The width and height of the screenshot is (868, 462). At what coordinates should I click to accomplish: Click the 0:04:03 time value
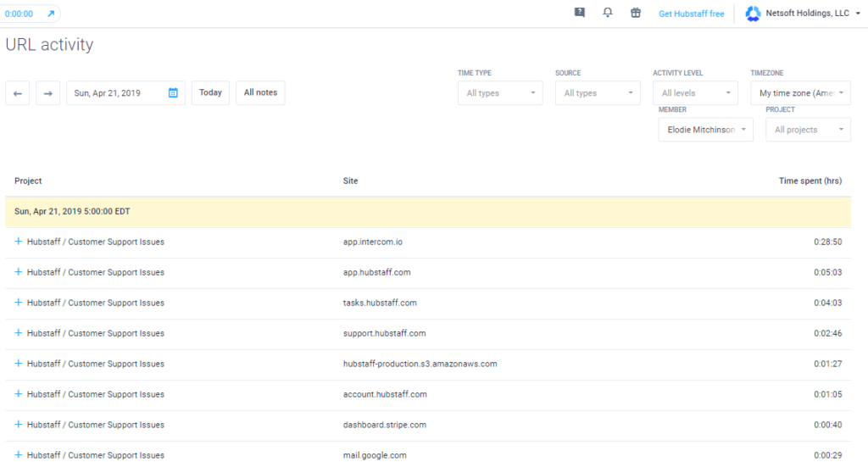tap(827, 303)
